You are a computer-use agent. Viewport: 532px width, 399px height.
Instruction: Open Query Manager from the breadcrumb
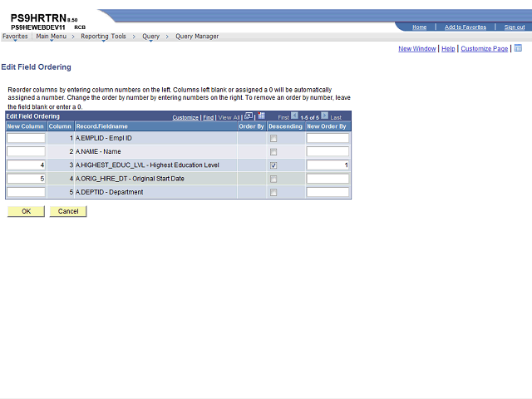tap(197, 37)
